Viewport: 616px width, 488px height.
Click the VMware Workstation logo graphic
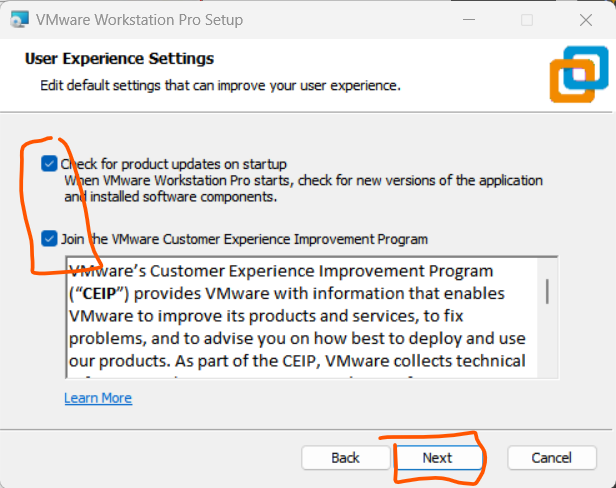pos(579,74)
